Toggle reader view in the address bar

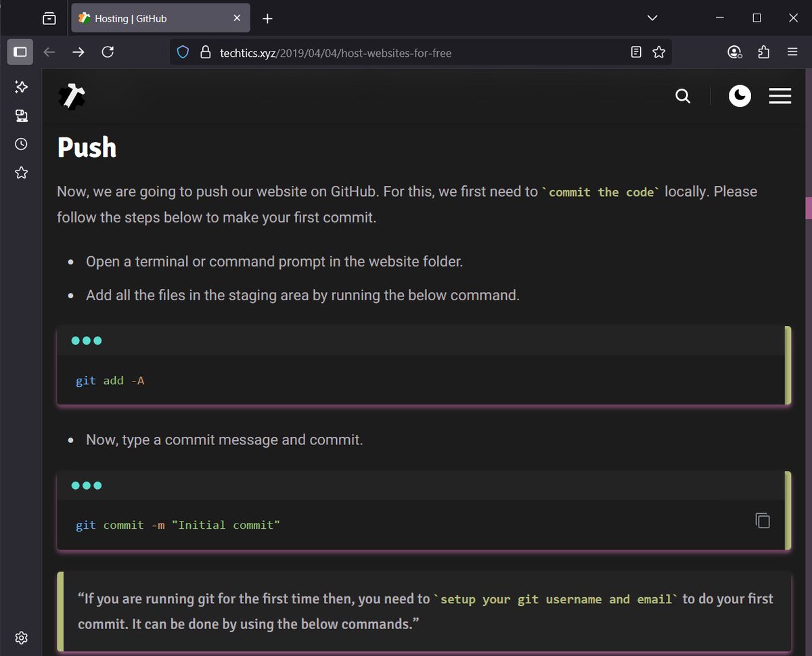636,52
